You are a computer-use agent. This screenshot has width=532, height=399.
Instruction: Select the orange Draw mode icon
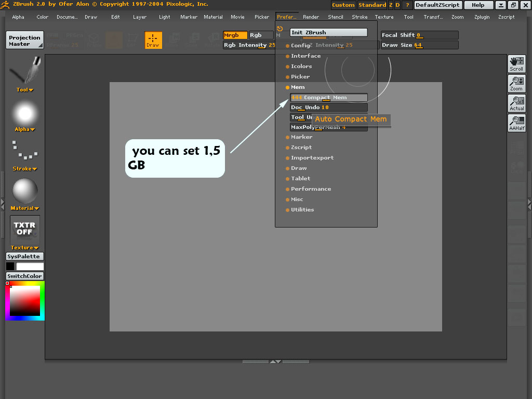153,40
